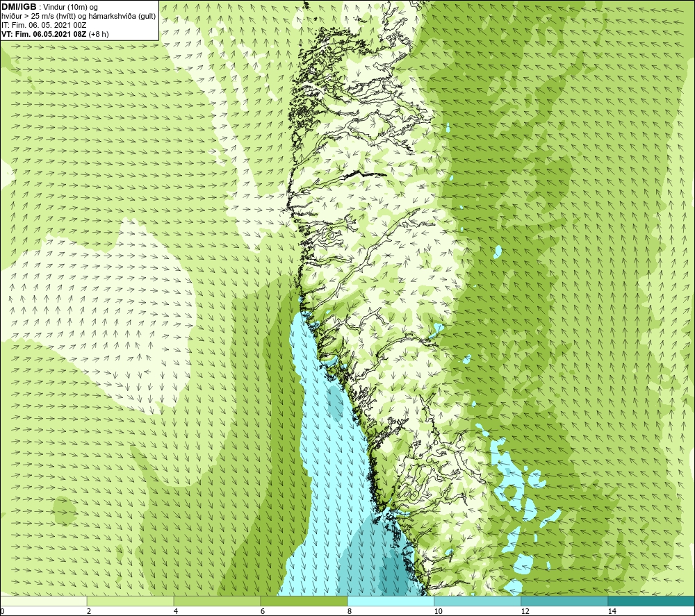
Task: Click the scale label '4'
Action: point(176,611)
